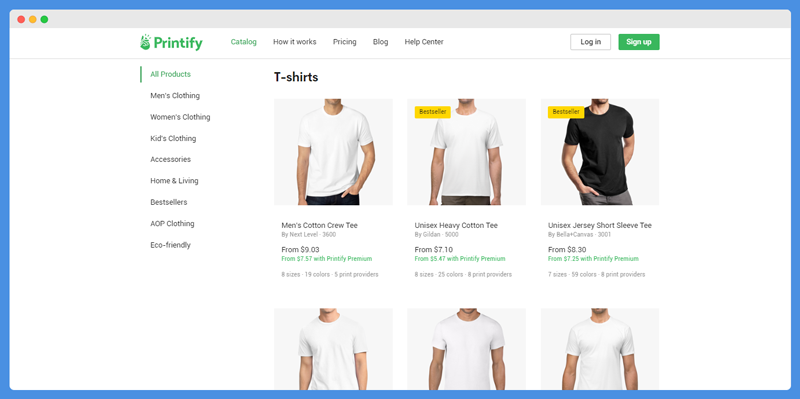The image size is (800, 399).
Task: Open second-row left t-shirt thumbnail
Action: [333, 349]
